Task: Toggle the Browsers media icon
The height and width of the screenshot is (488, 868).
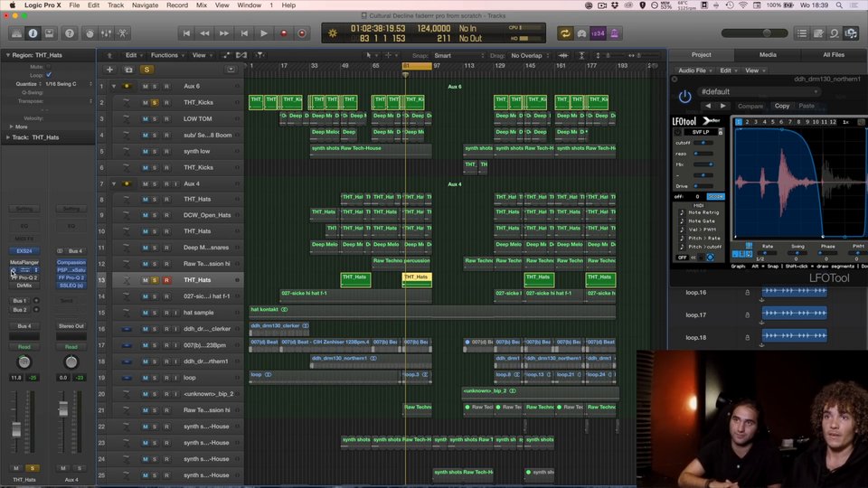Action: click(x=851, y=33)
